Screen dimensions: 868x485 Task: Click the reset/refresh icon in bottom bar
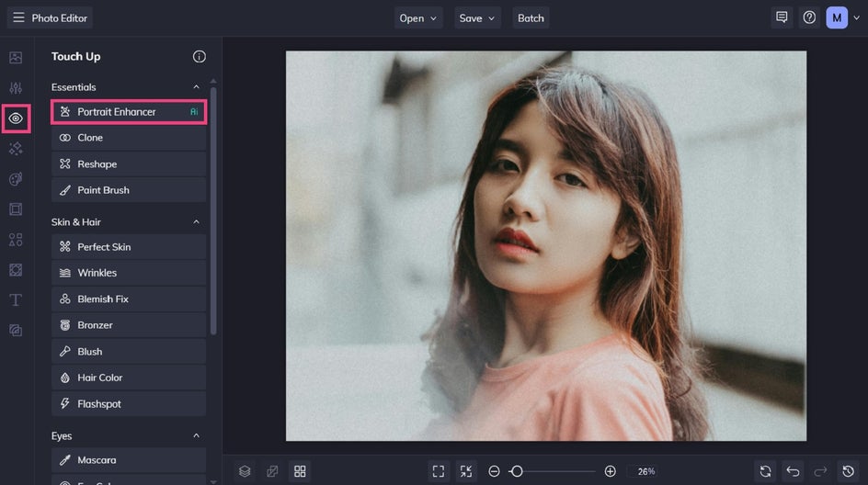point(765,471)
